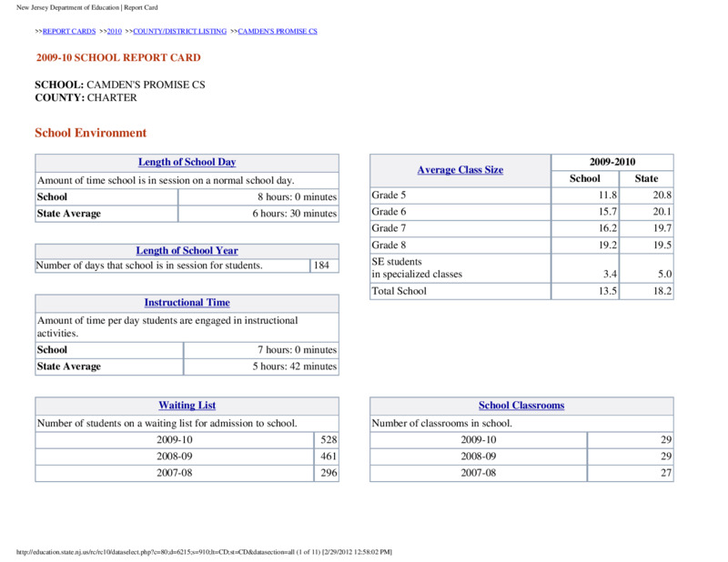728x562 pixels.
Task: Follow the 2010 breadcrumb link
Action: tap(115, 31)
